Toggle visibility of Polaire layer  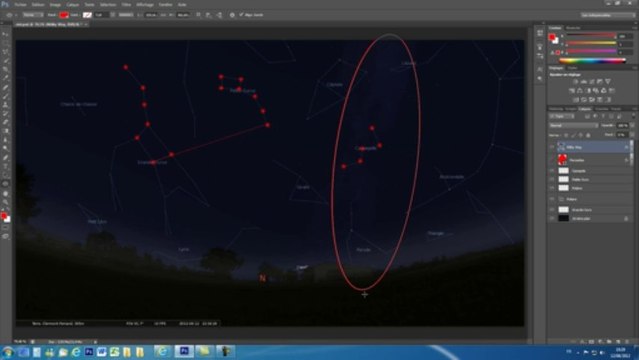(551, 188)
